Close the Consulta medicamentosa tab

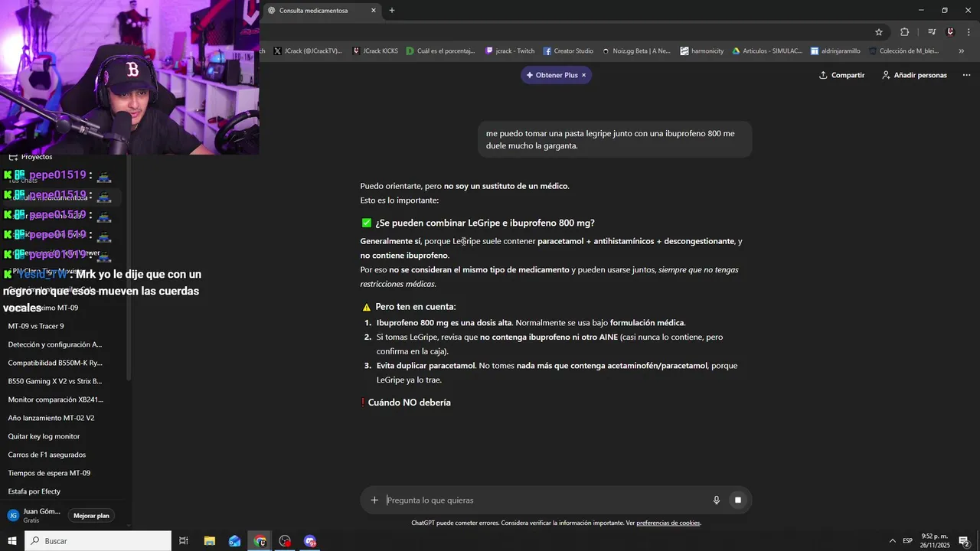(374, 11)
